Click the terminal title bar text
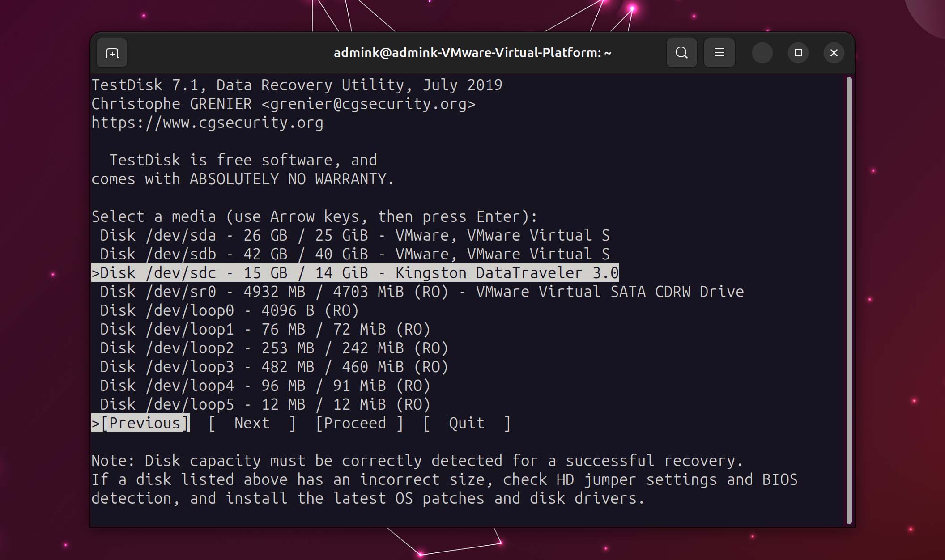945x560 pixels. coord(472,52)
